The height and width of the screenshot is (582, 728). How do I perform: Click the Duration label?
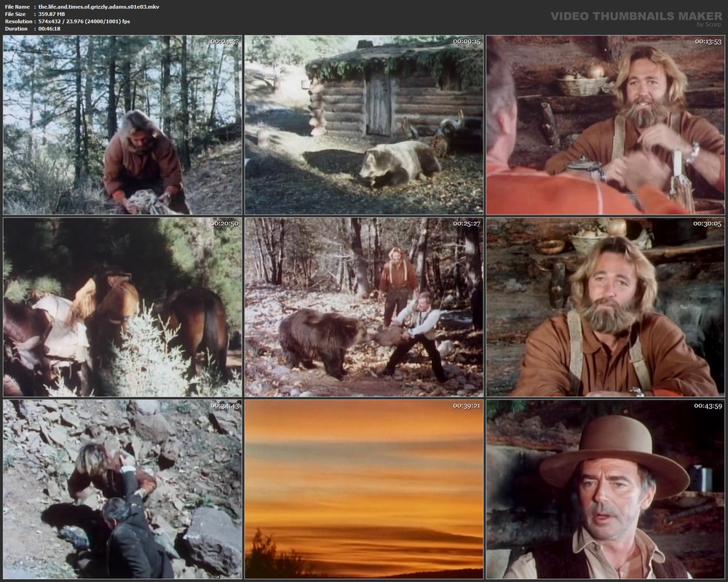click(x=16, y=29)
